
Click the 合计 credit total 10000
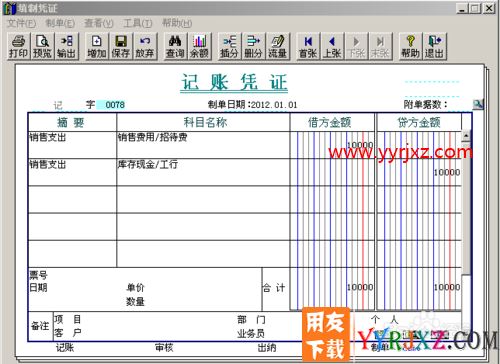tap(447, 287)
